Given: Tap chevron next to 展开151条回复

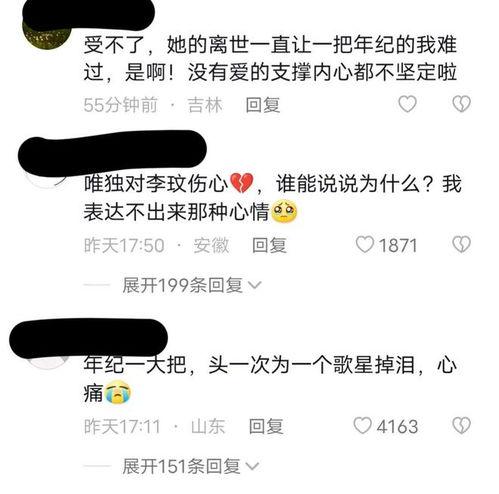Looking at the screenshot, I should click(252, 466).
